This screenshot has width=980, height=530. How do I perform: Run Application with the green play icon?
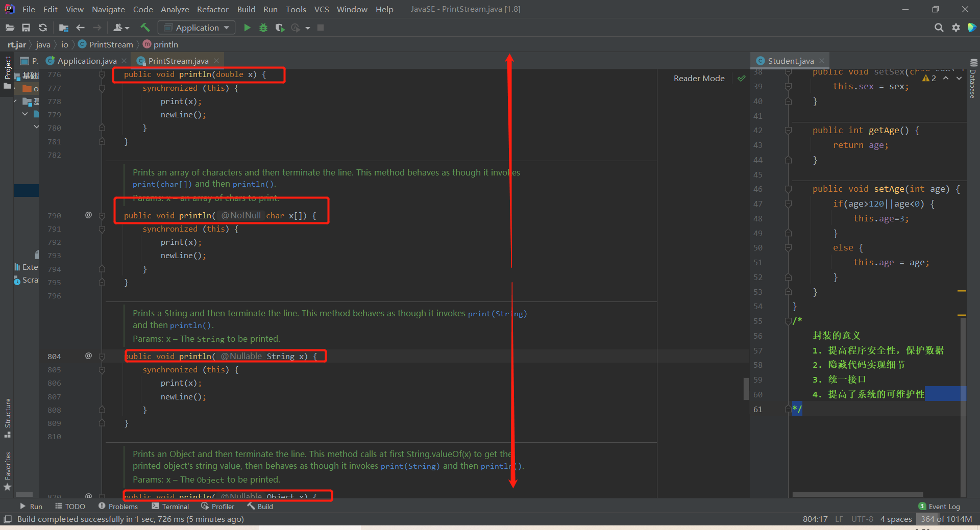click(247, 28)
